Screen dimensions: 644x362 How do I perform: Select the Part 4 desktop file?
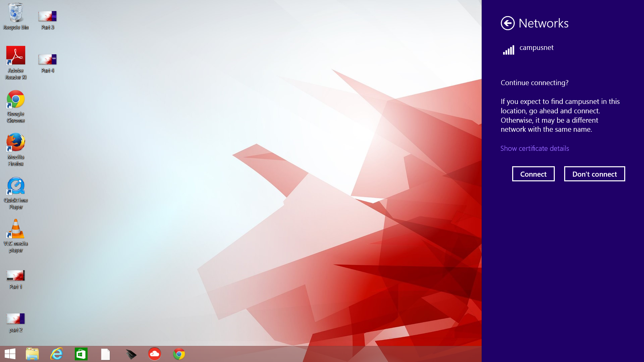[47, 63]
